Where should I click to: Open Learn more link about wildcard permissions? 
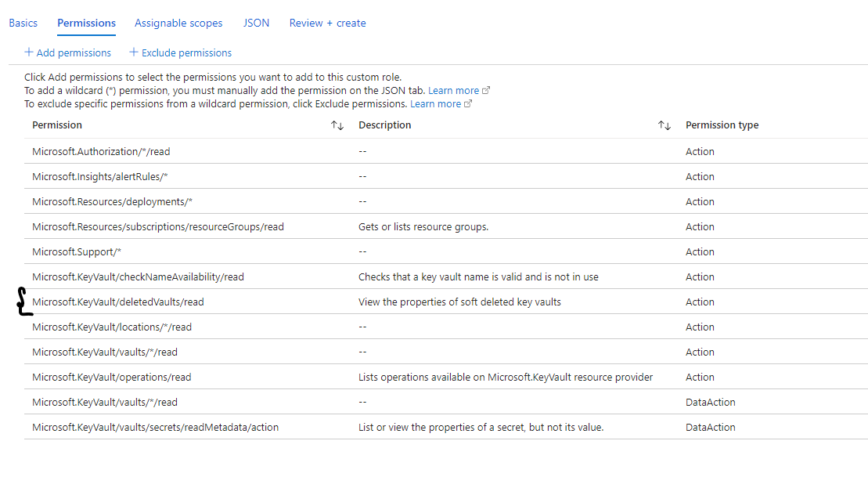click(x=453, y=90)
